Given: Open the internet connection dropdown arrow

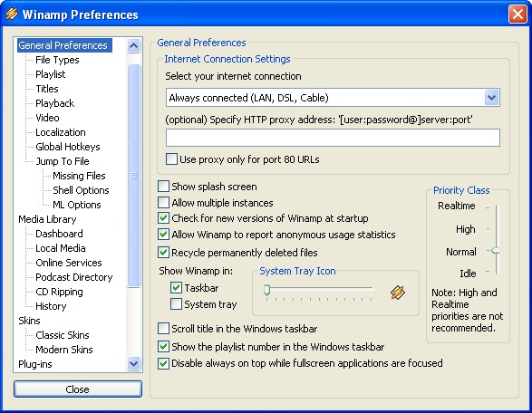Looking at the screenshot, I should click(x=491, y=98).
